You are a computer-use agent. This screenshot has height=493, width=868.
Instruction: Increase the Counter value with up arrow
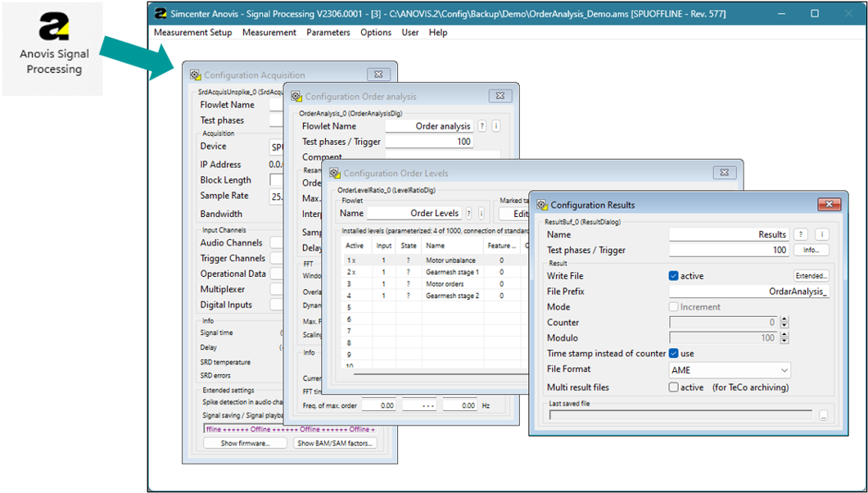click(x=784, y=319)
